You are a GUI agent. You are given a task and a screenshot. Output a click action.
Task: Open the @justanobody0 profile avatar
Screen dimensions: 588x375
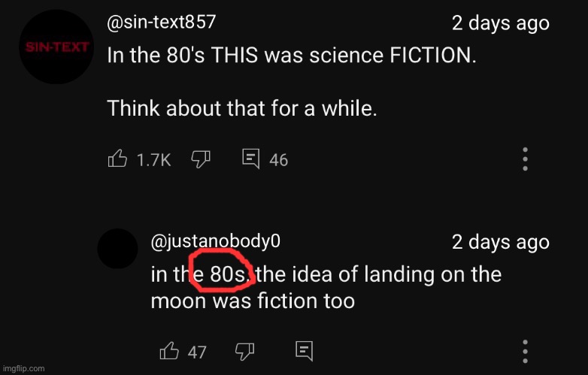pos(117,249)
